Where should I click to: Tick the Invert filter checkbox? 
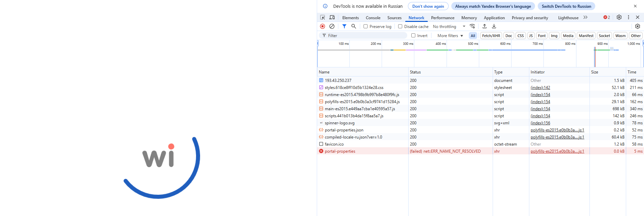coord(413,36)
